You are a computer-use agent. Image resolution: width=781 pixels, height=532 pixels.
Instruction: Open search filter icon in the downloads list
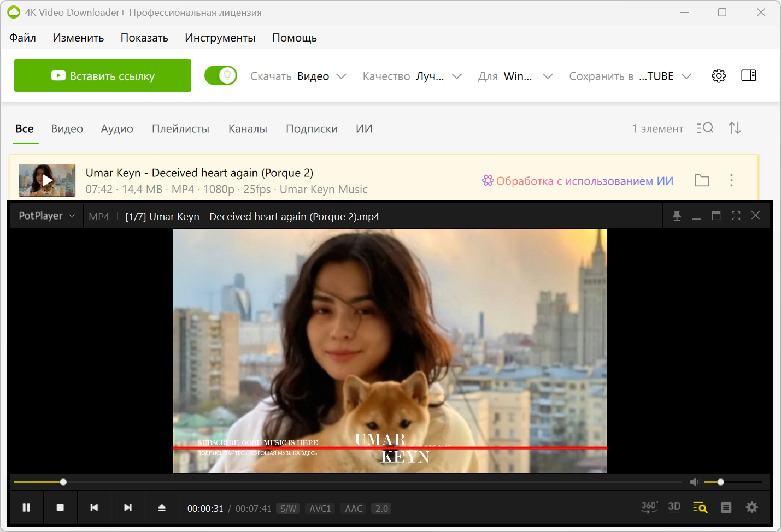[705, 128]
